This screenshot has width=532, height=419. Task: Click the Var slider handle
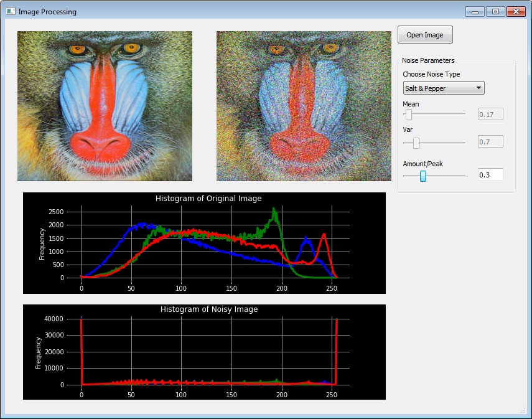(x=416, y=143)
